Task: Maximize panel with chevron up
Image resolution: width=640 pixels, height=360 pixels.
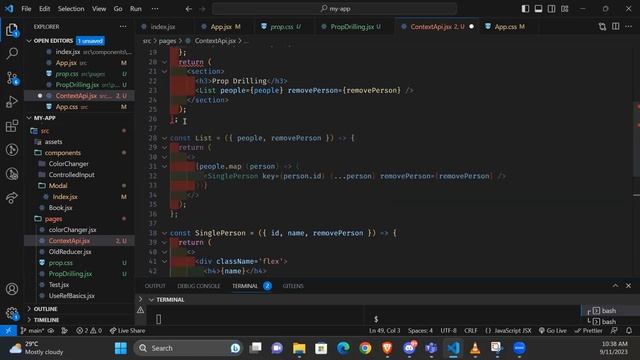Action: (x=616, y=286)
